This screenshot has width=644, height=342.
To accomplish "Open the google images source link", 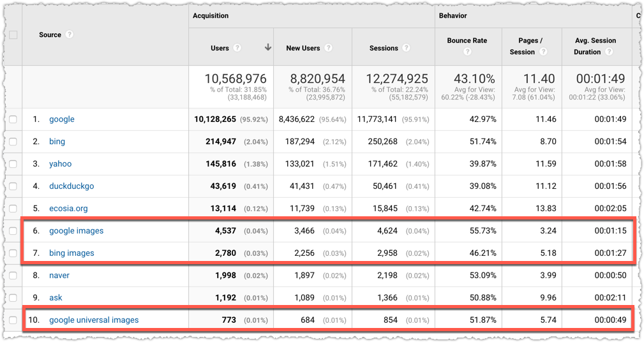I will click(x=77, y=231).
